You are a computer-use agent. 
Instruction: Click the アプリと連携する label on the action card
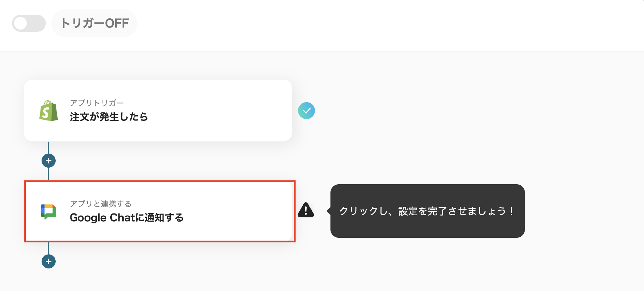point(101,204)
